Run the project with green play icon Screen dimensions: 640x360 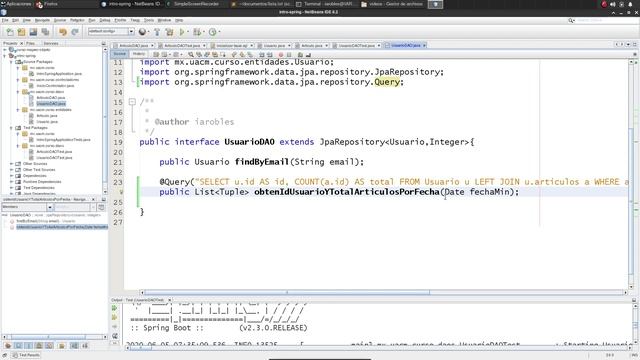coord(182,32)
